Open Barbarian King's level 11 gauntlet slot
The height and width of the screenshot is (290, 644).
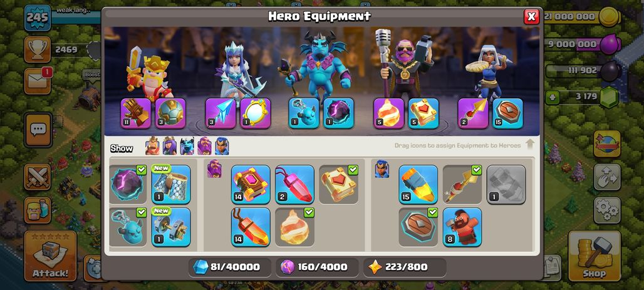(x=136, y=113)
